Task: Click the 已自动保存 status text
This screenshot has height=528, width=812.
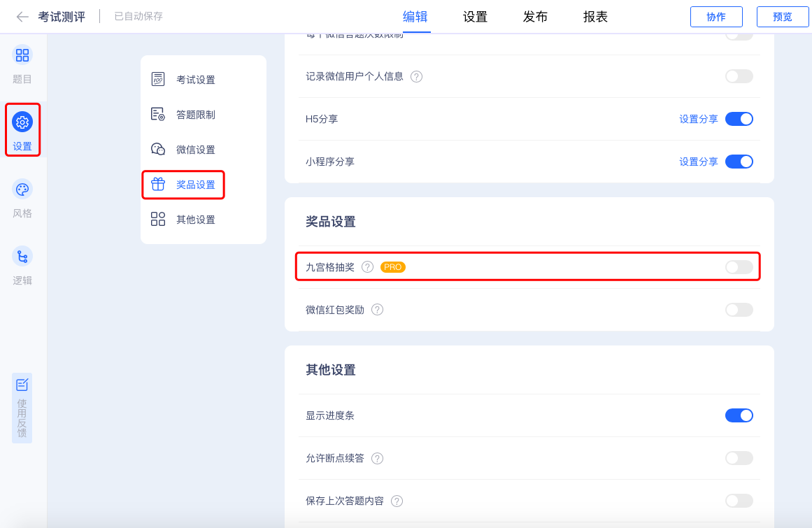Action: coord(138,17)
